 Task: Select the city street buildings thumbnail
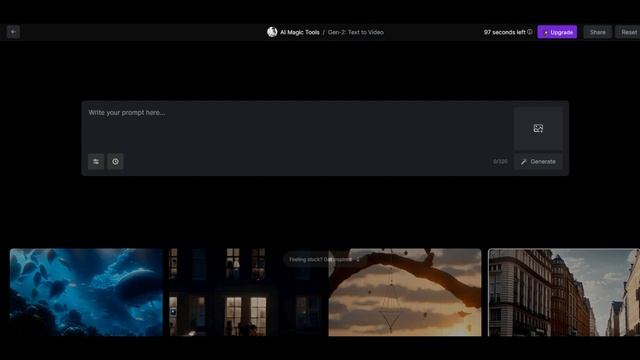(x=564, y=292)
